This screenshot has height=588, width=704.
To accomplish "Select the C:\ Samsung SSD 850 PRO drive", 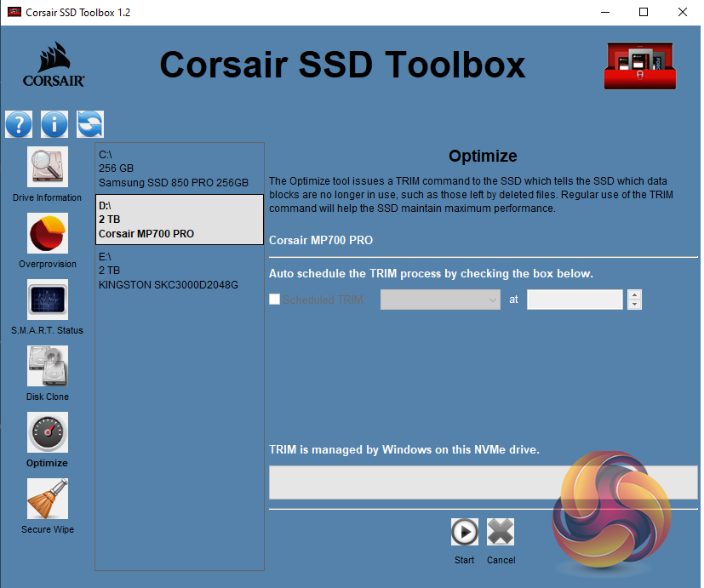I will pos(180,168).
